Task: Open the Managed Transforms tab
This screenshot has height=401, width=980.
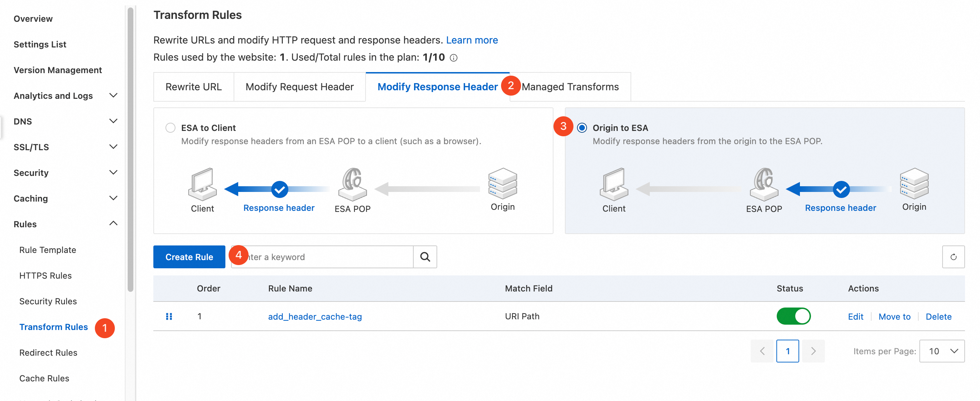Action: (570, 87)
